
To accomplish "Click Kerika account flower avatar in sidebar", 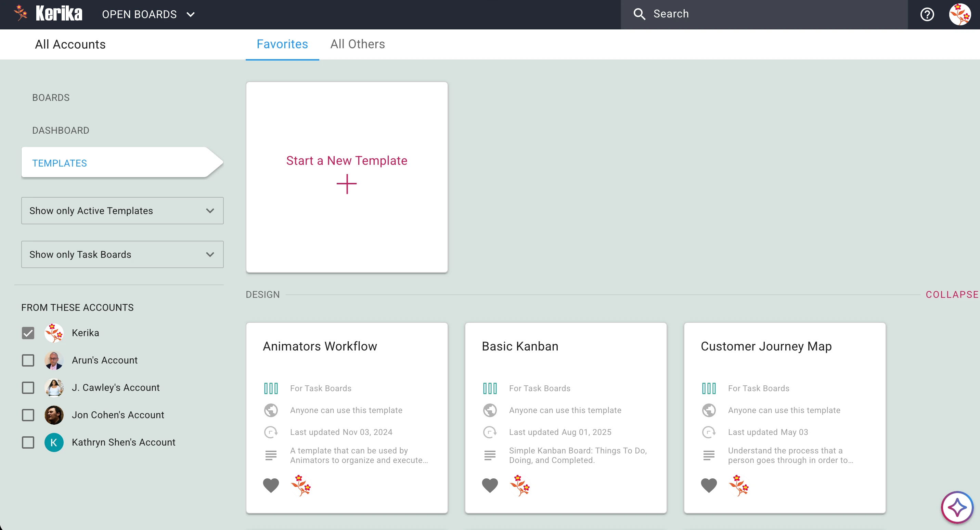I will 54,333.
